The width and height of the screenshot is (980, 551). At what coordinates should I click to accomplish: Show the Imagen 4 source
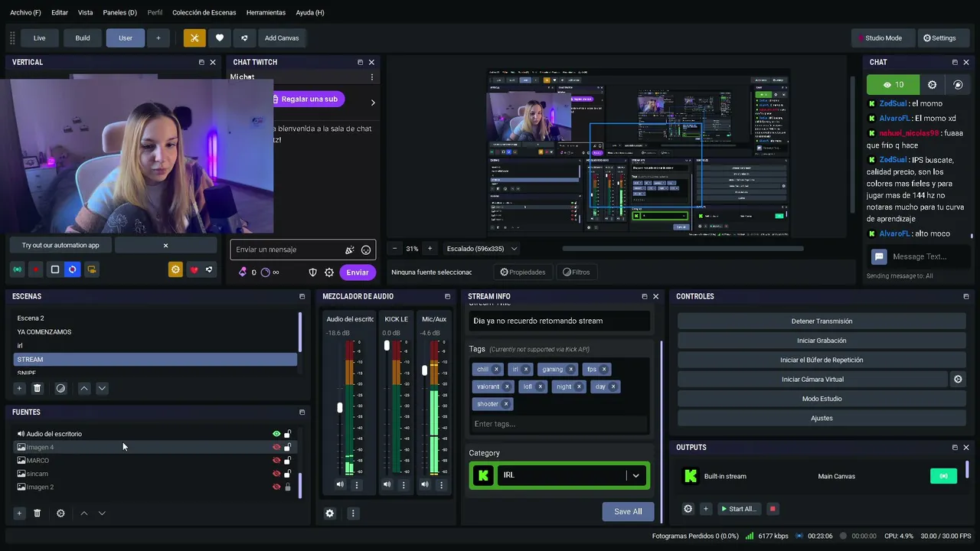coord(276,447)
